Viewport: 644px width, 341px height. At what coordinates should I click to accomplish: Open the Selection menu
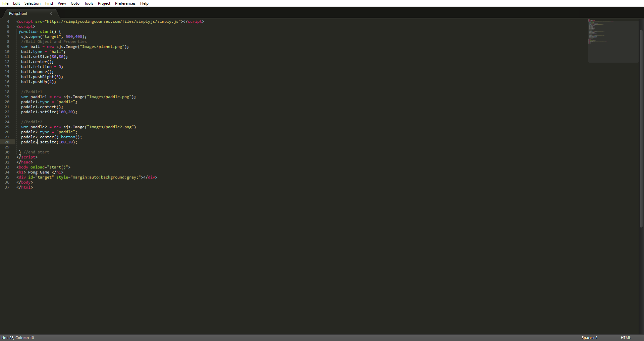click(x=32, y=3)
